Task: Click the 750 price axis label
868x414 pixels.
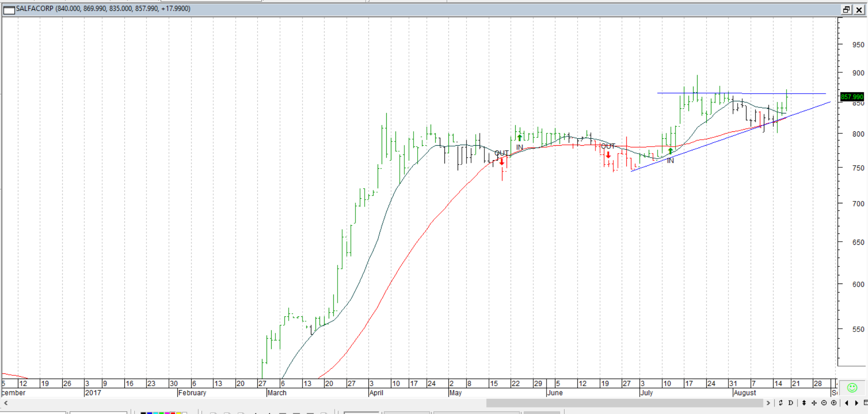Action: pos(858,168)
